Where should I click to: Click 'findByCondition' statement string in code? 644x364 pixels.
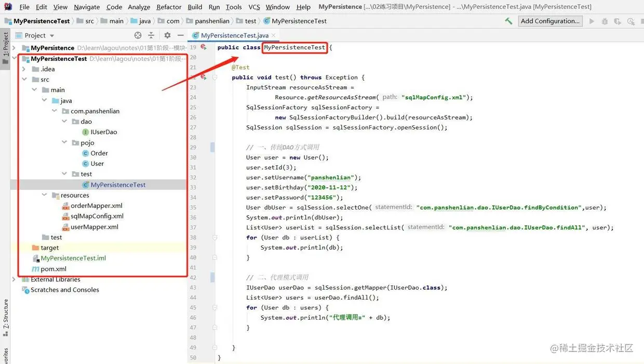(499, 207)
